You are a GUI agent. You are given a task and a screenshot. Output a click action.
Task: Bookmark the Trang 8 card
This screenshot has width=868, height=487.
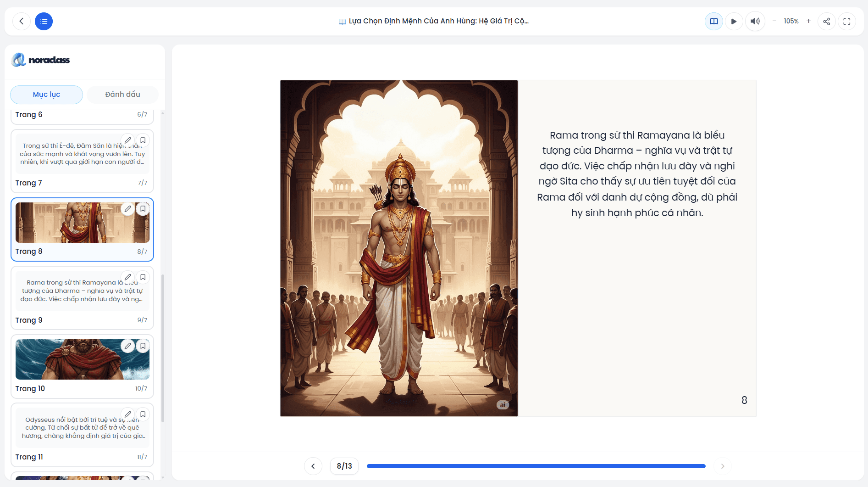tap(143, 209)
